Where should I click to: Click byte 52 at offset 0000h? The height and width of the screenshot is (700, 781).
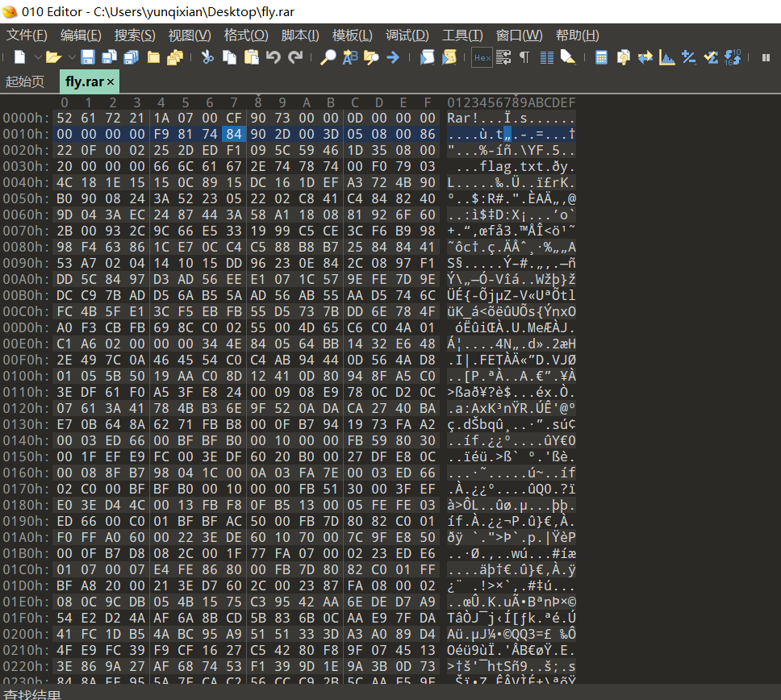pos(65,118)
